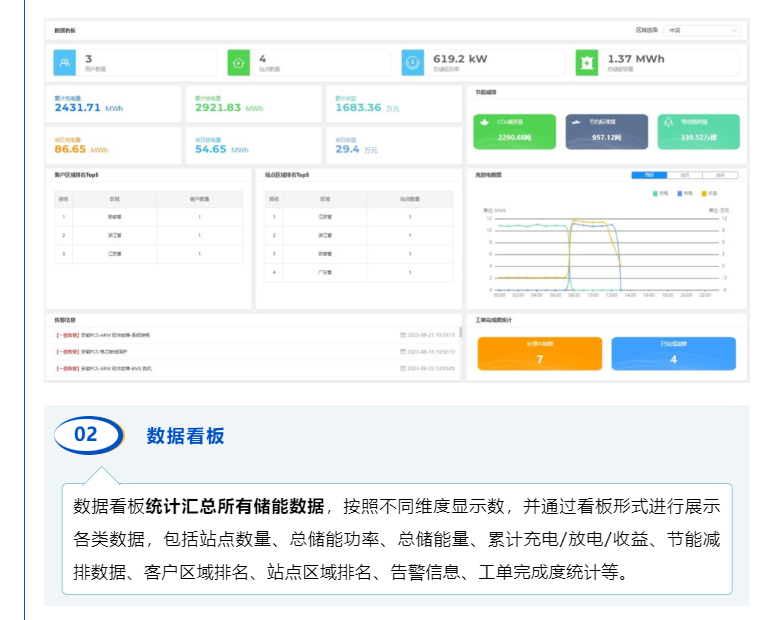Toggle the yellow revenue series in chart legend
The image size is (780, 620).
tap(707, 192)
